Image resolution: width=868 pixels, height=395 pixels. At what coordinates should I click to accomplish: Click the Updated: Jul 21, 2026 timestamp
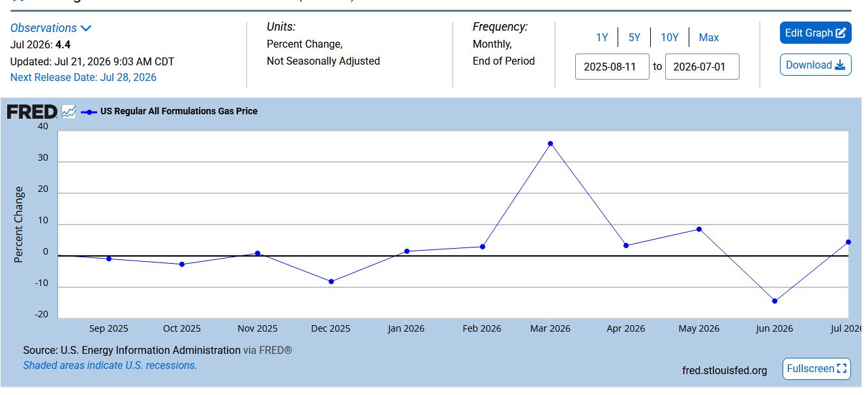click(x=92, y=61)
